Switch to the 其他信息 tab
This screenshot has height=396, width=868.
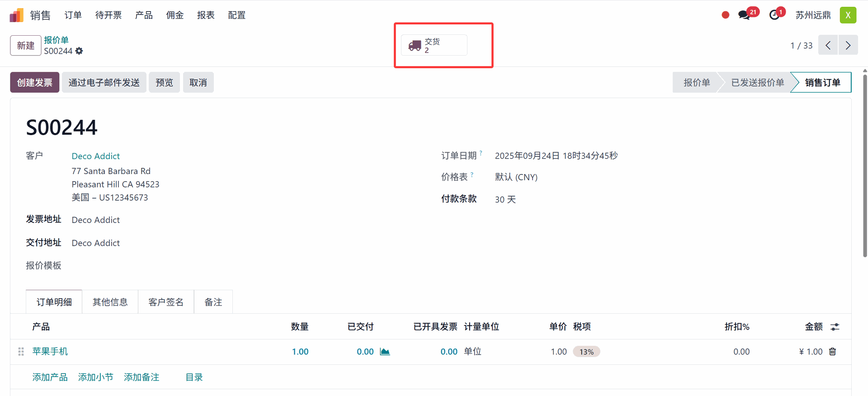(x=110, y=302)
